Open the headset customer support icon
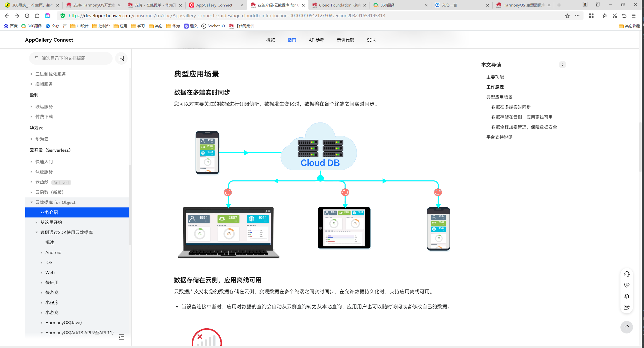This screenshot has height=348, width=644. (x=627, y=274)
